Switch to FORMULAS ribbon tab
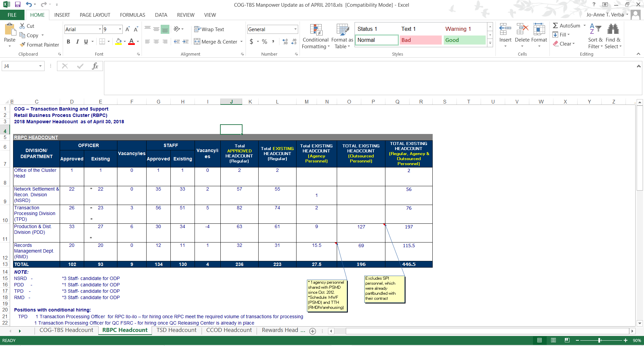The width and height of the screenshot is (644, 346). coord(132,15)
